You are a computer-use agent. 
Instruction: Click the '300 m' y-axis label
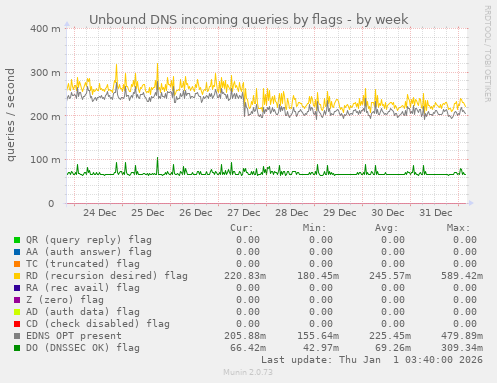[x=46, y=73]
